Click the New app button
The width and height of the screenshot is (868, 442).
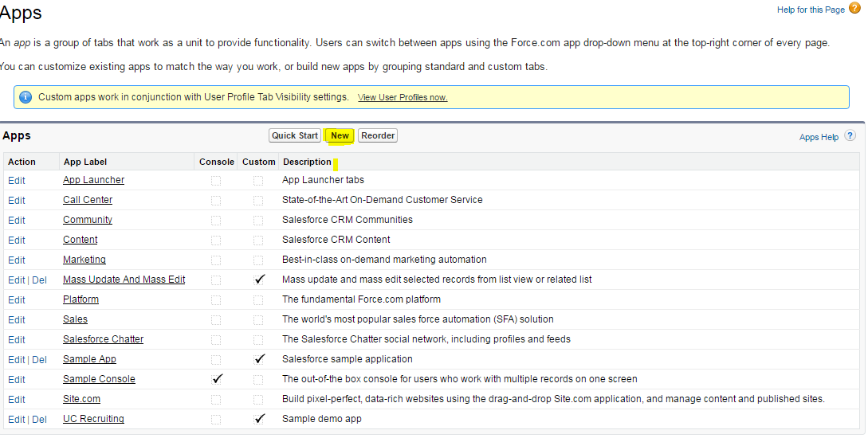click(340, 135)
